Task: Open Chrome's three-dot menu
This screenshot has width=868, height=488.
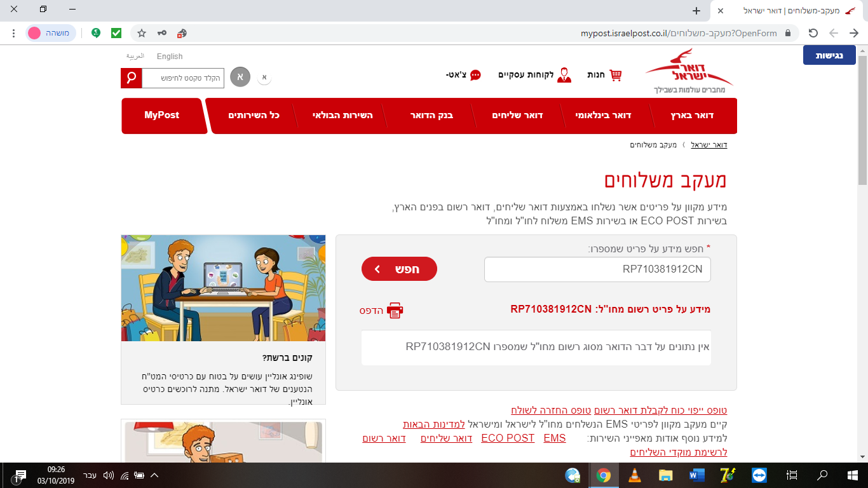Action: pyautogui.click(x=14, y=33)
